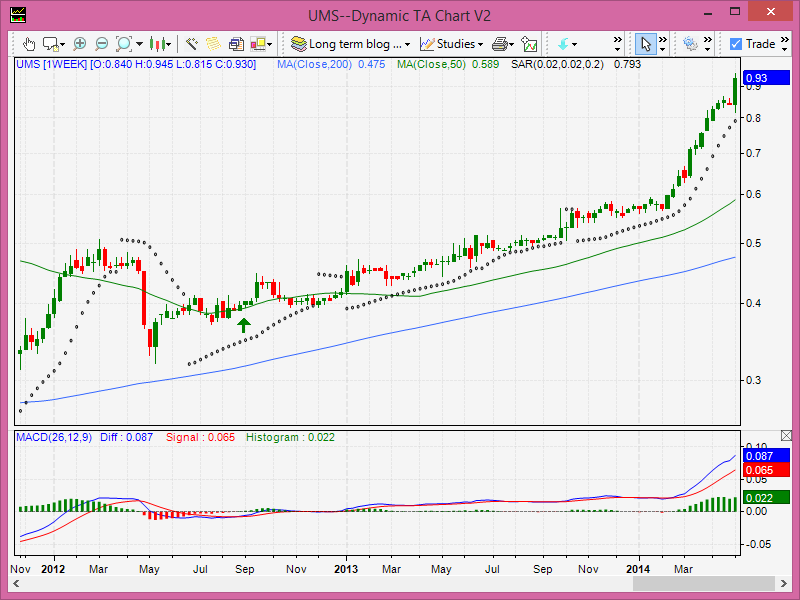
Task: Click the chart export image icon
Action: [530, 44]
